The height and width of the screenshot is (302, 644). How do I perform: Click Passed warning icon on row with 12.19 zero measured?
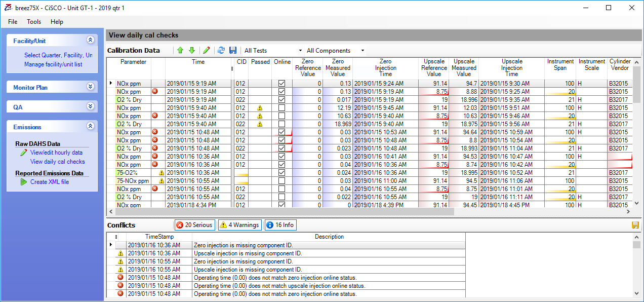click(260, 108)
